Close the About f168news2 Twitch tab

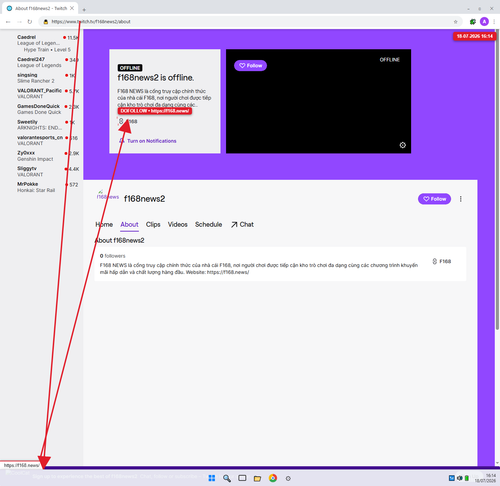[72, 8]
